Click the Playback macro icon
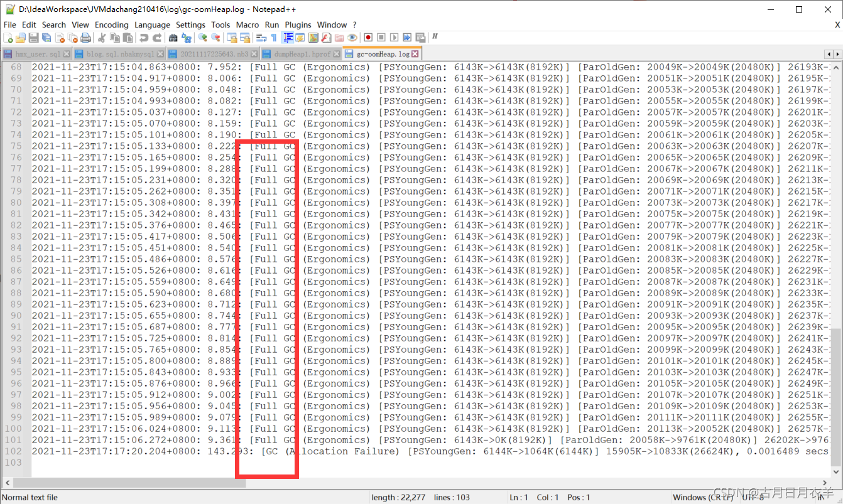843x504 pixels. [x=394, y=38]
